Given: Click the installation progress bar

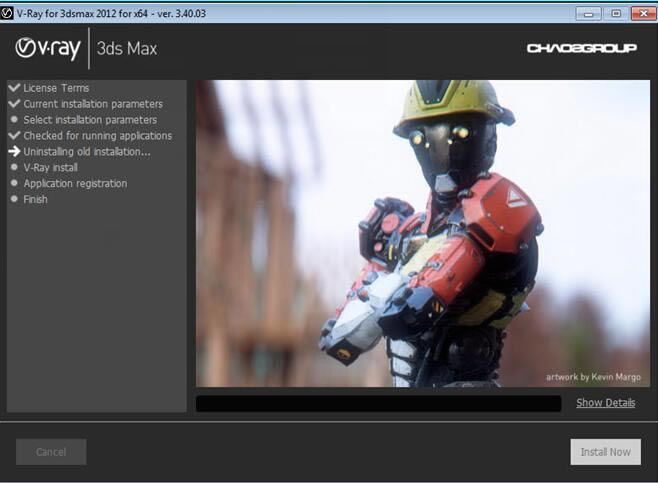Looking at the screenshot, I should [378, 404].
